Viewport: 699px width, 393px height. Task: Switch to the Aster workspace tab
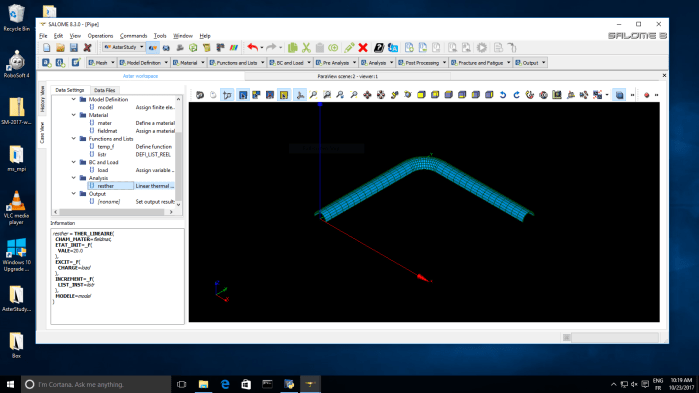pos(140,76)
